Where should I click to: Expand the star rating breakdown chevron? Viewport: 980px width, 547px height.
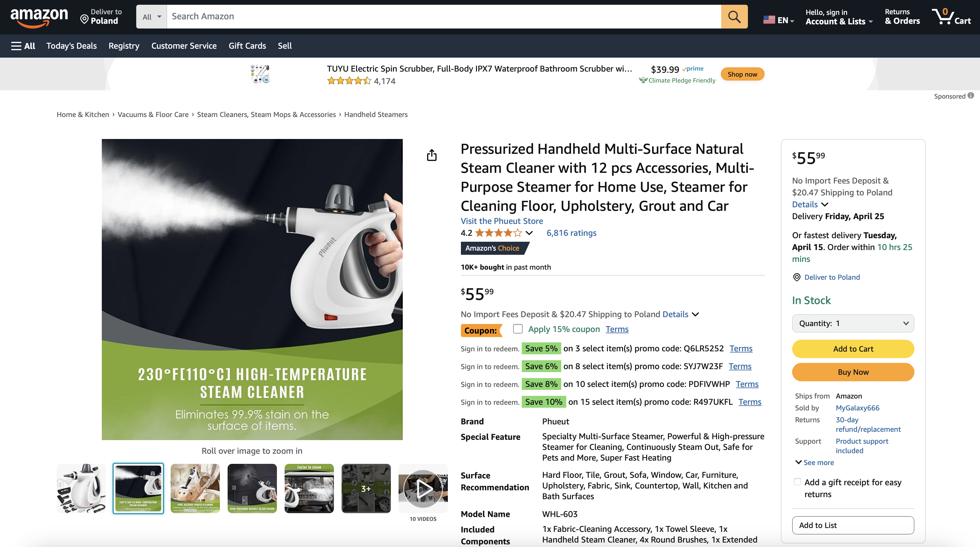[x=529, y=233]
